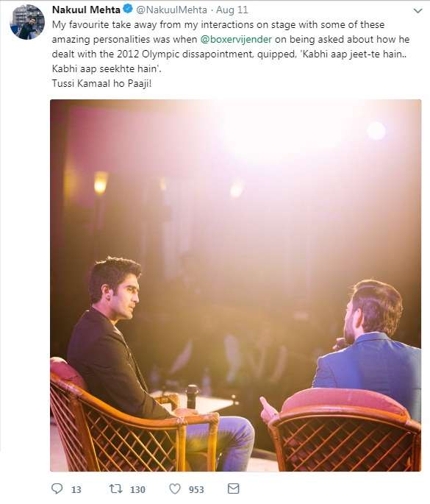430x504 pixels.
Task: Click the reply speech bubble icon
Action: point(57,489)
